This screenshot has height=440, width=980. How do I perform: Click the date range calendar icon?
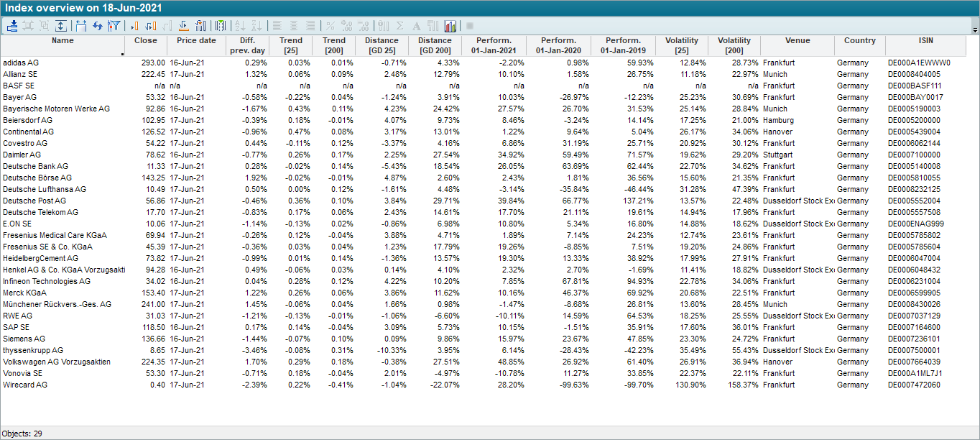(x=80, y=26)
